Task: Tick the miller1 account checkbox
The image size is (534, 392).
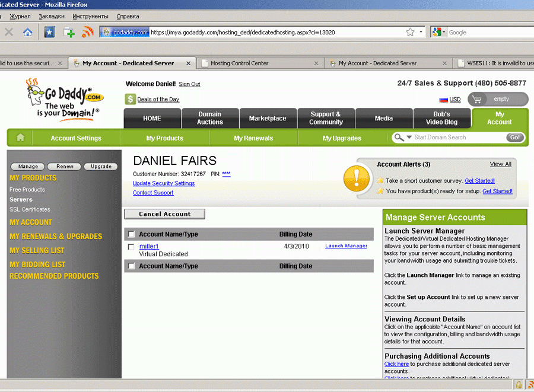Action: (131, 247)
